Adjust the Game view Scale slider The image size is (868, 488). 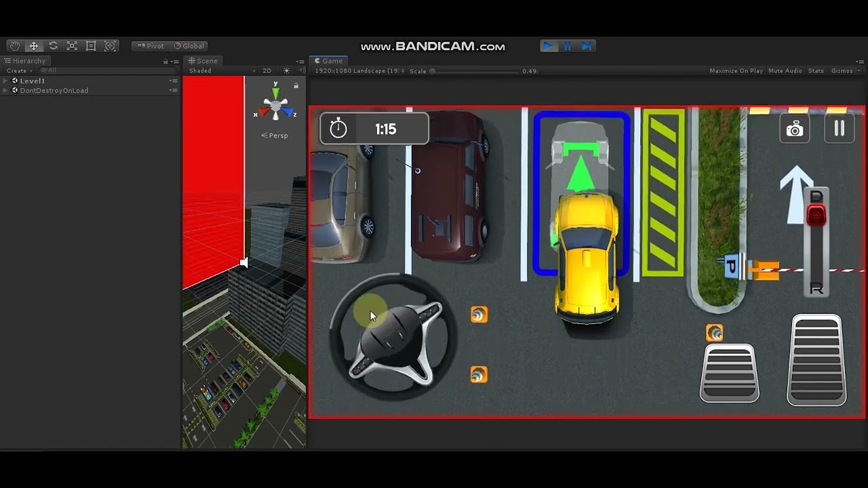[475, 70]
